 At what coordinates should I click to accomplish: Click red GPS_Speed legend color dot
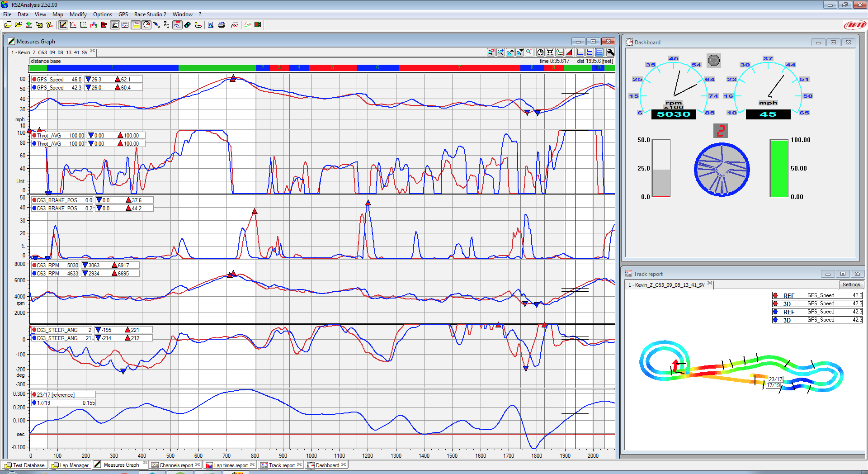[x=34, y=79]
